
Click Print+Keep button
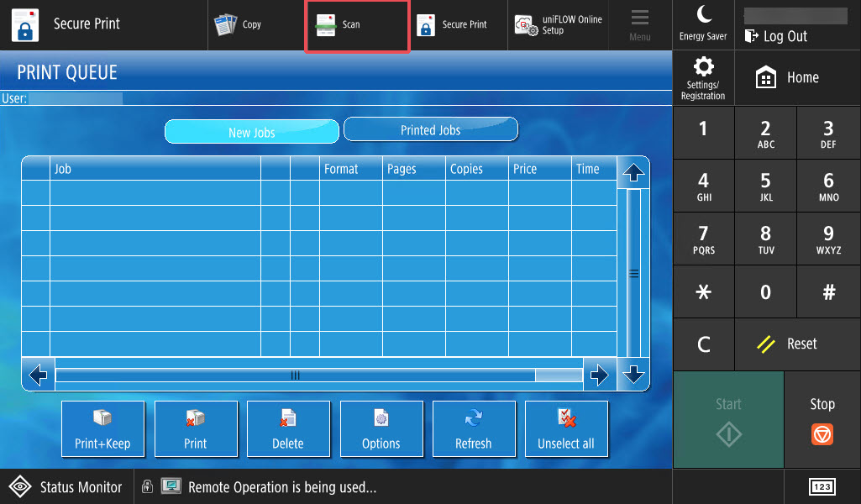pyautogui.click(x=102, y=428)
